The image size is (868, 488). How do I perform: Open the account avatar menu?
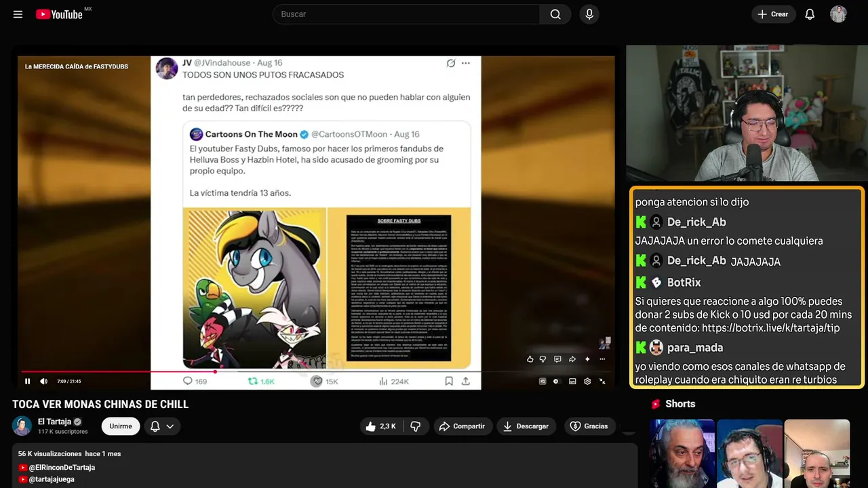pos(838,14)
